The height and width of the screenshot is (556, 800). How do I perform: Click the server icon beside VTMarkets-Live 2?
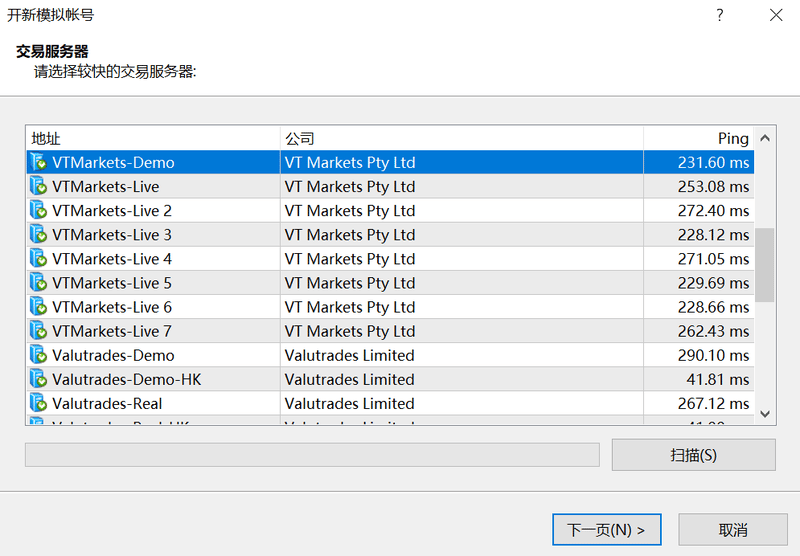(x=38, y=211)
